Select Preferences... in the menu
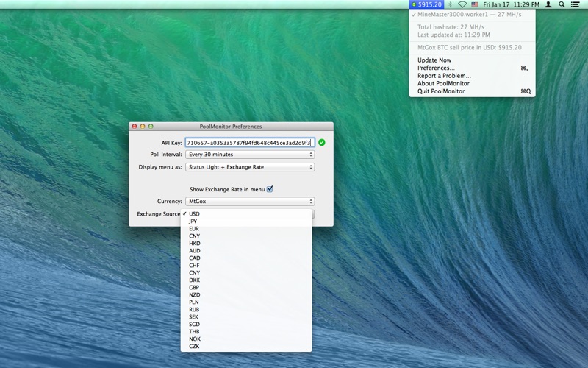Screen dimensions: 588x368 (x=437, y=68)
